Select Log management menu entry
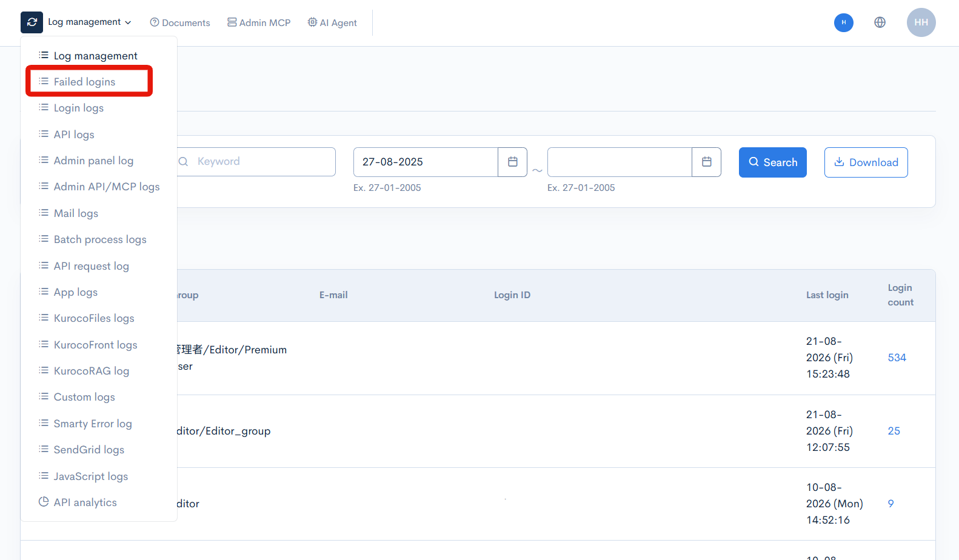The image size is (959, 560). pos(89,56)
